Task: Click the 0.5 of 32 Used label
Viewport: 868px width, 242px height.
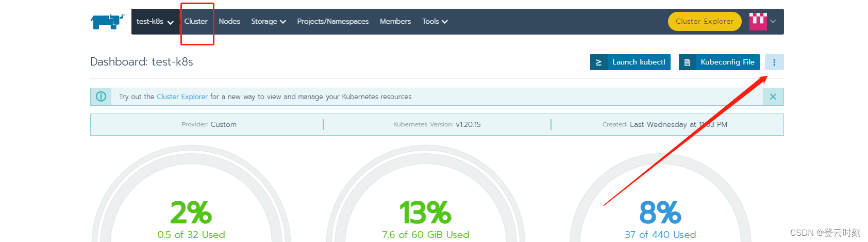Action: pos(191,235)
